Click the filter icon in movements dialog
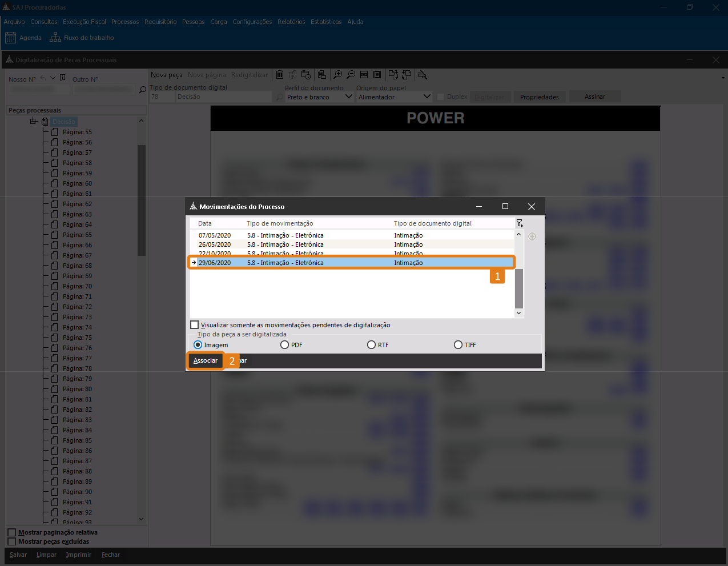 (519, 223)
